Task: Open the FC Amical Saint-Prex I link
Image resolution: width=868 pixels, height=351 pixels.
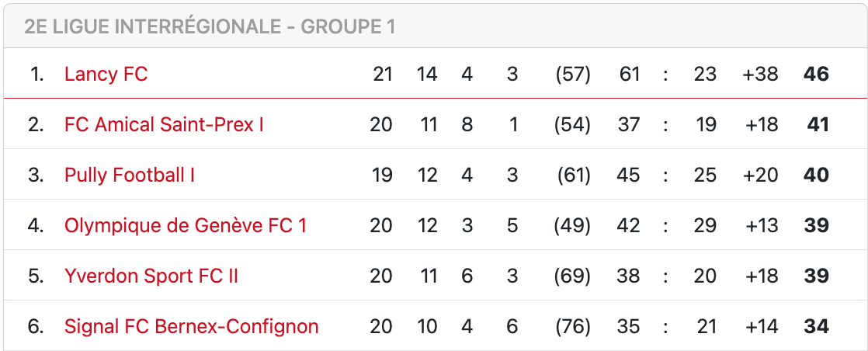Action: (164, 125)
